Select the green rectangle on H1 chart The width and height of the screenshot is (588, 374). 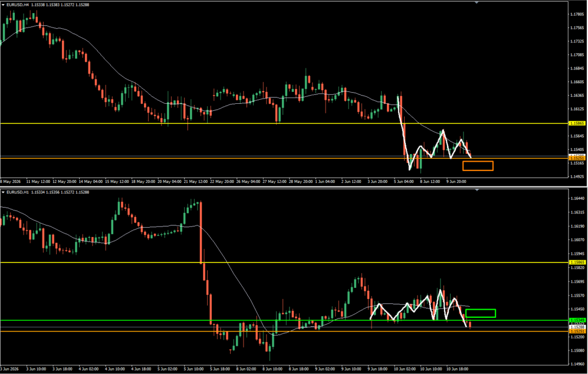click(481, 313)
